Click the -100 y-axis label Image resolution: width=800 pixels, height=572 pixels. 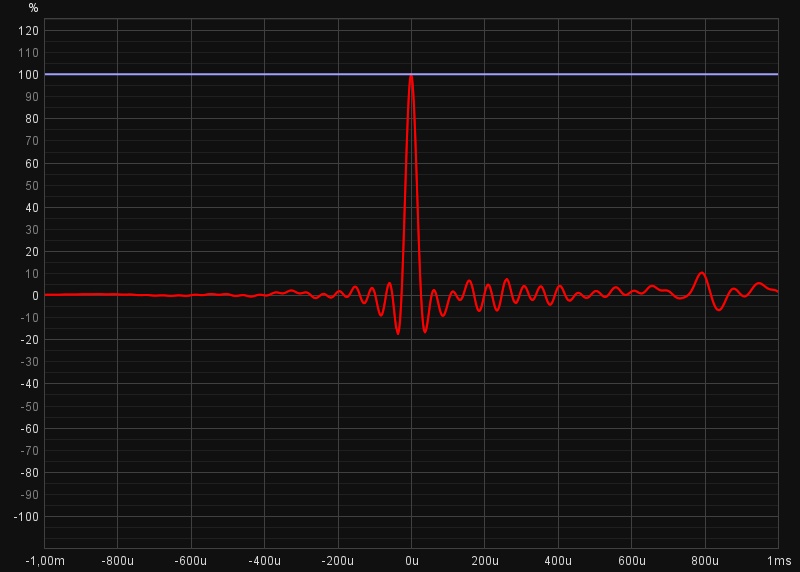click(26, 517)
